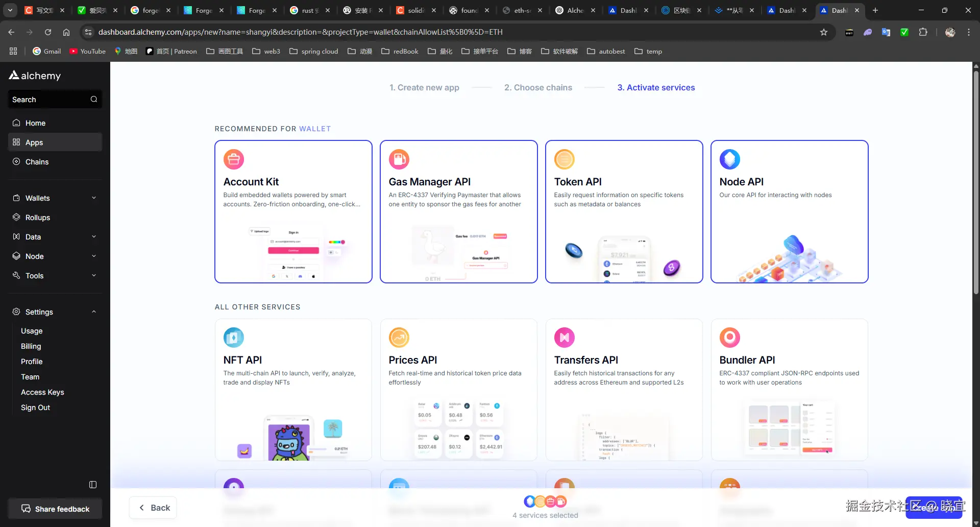Click the Account Kit orange icon
Image resolution: width=980 pixels, height=527 pixels.
(234, 159)
